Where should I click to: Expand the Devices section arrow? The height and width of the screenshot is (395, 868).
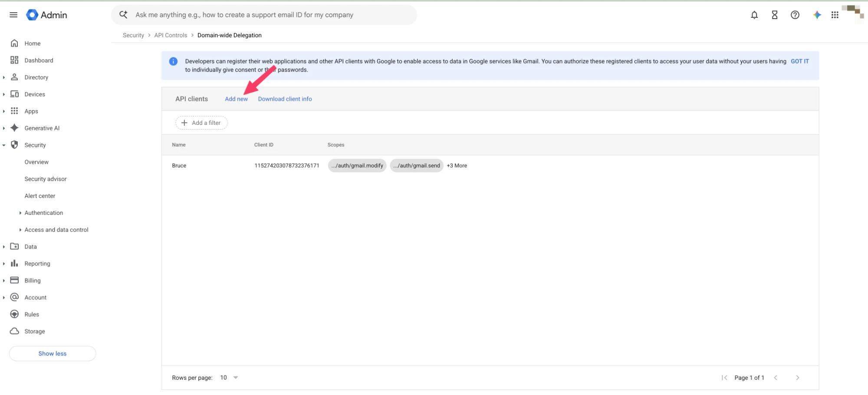(4, 94)
